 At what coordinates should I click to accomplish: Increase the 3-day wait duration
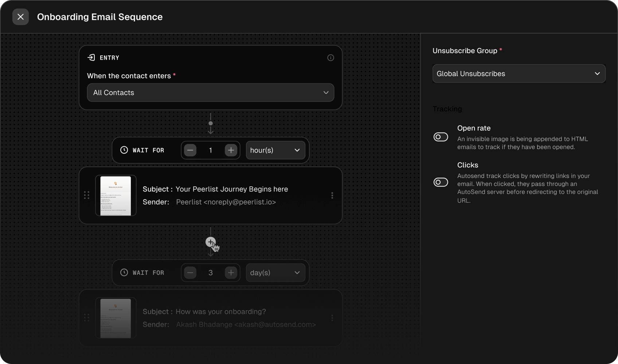[x=231, y=272]
